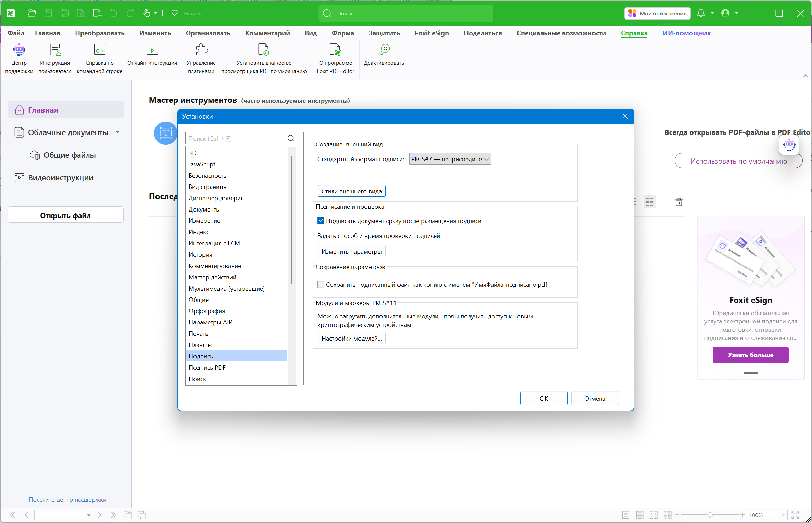
Task: Open the zoom percentage dropdown
Action: coord(783,515)
